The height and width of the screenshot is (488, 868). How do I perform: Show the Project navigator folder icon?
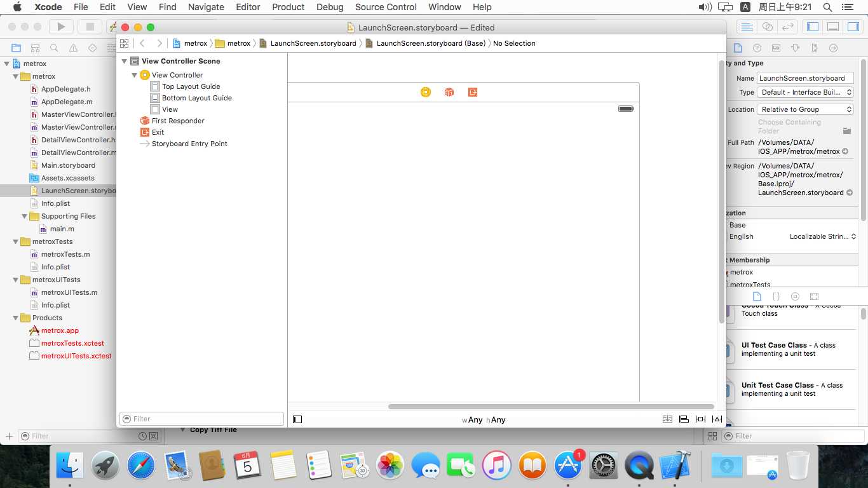point(17,48)
